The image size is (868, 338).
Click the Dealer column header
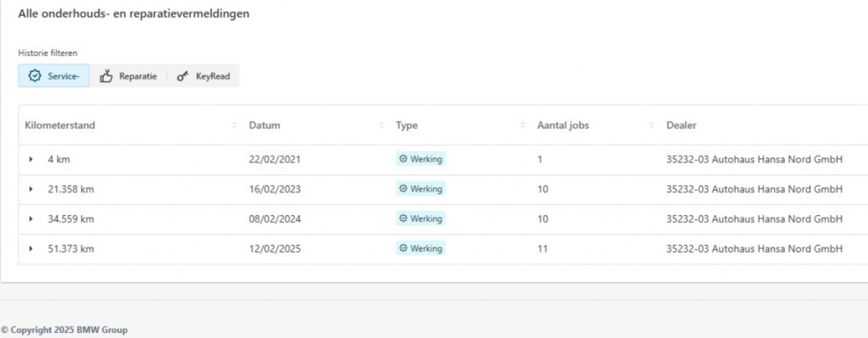tap(681, 125)
